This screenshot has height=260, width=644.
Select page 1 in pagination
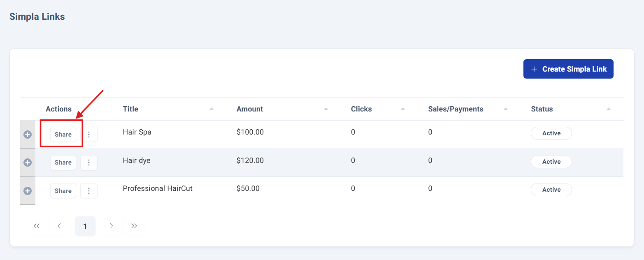pos(85,226)
